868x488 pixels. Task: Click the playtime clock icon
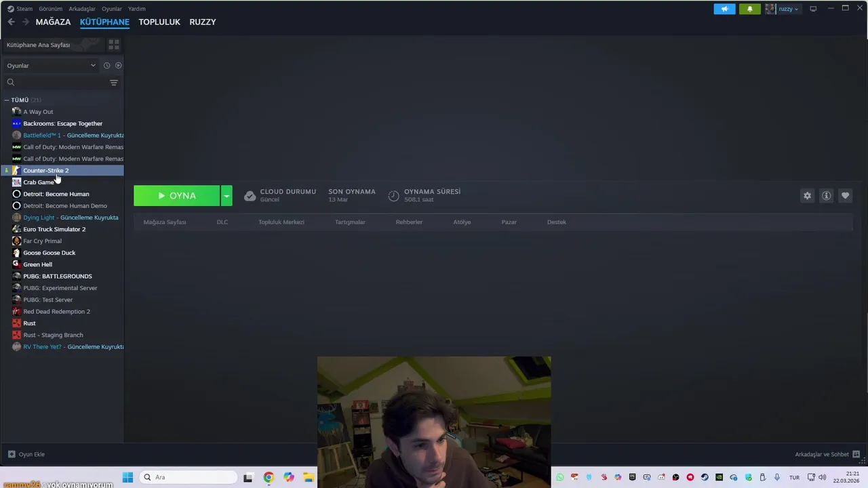pyautogui.click(x=393, y=196)
